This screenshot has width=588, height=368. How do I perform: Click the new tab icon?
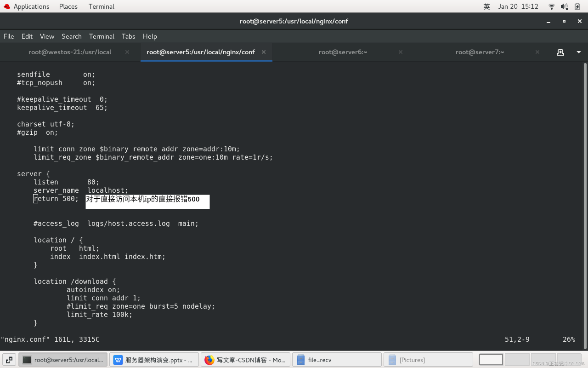(560, 52)
